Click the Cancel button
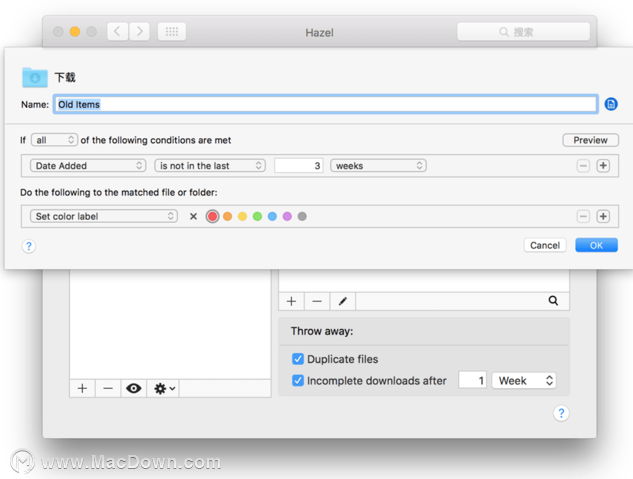This screenshot has width=633, height=479. coord(545,245)
